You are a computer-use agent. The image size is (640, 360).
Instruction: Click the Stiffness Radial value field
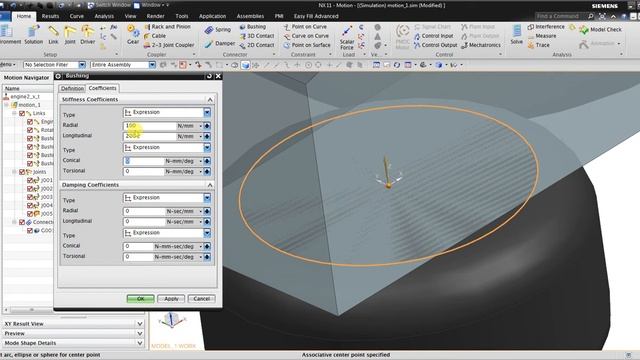pos(150,126)
